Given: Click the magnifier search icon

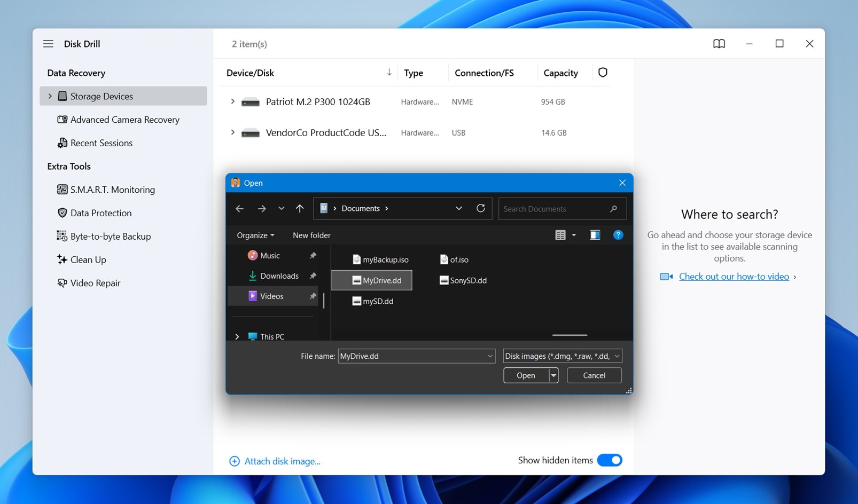Looking at the screenshot, I should tap(613, 209).
